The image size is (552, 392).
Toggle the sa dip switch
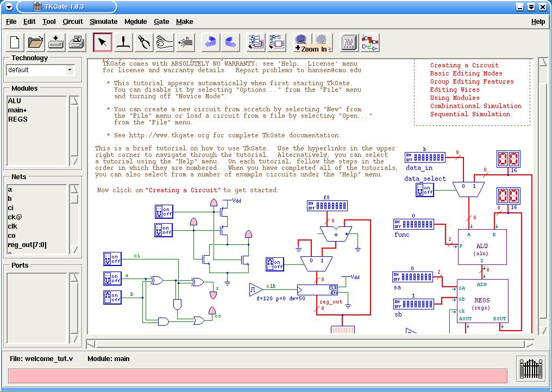tap(412, 276)
